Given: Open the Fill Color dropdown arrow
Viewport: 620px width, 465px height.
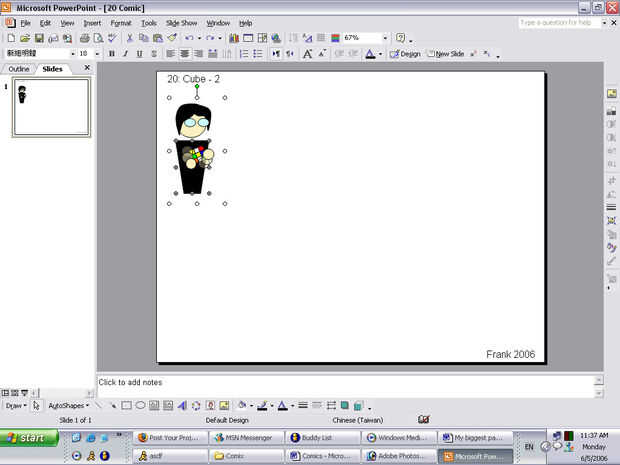Looking at the screenshot, I should click(251, 406).
